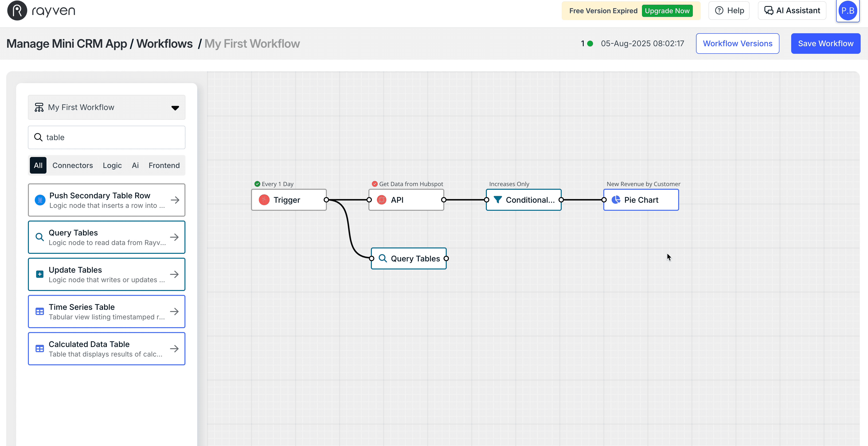
Task: Click the 'Increases Only' label
Action: click(x=509, y=184)
